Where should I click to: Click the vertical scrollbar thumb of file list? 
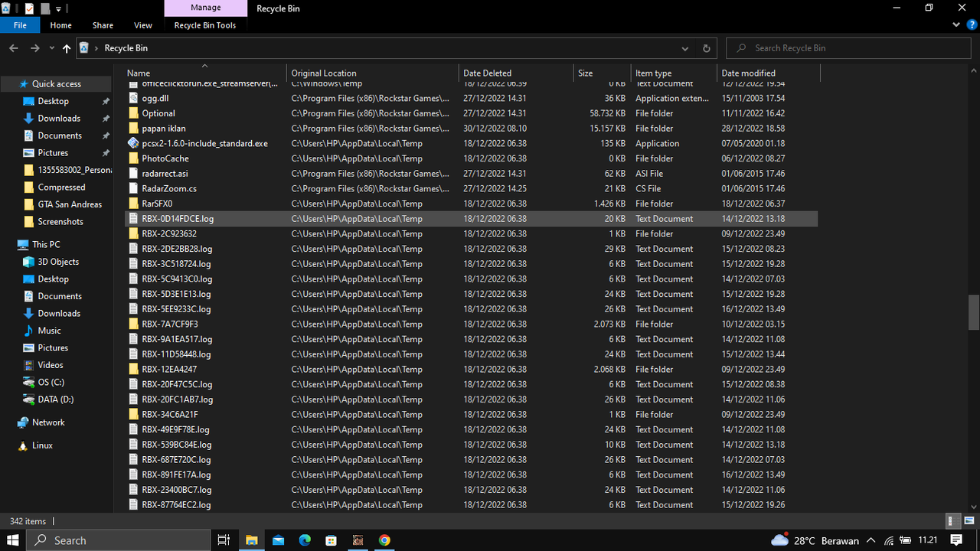(974, 312)
